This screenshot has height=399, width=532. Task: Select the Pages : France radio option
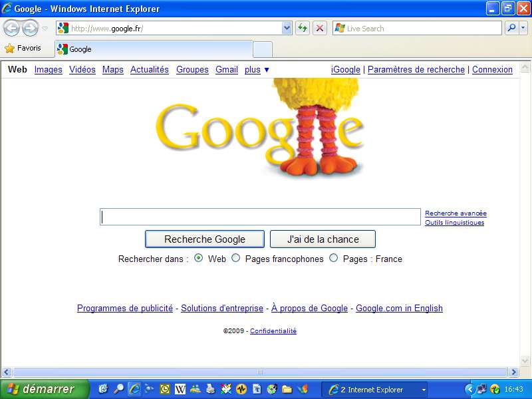334,259
